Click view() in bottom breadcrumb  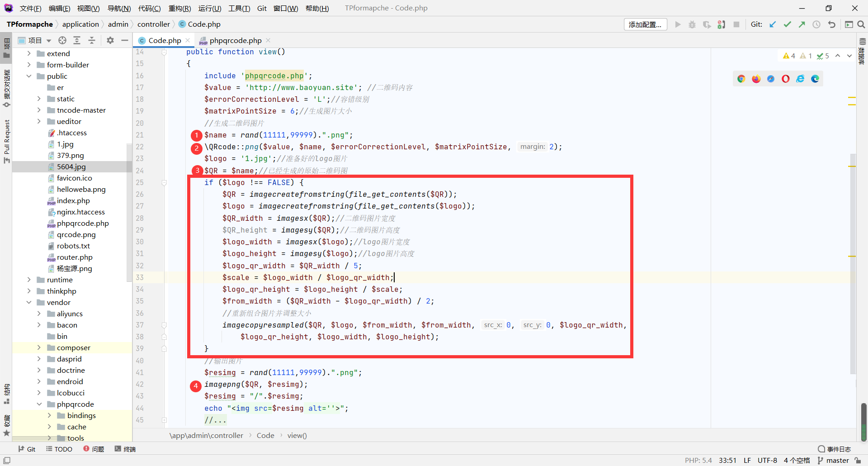pos(297,435)
